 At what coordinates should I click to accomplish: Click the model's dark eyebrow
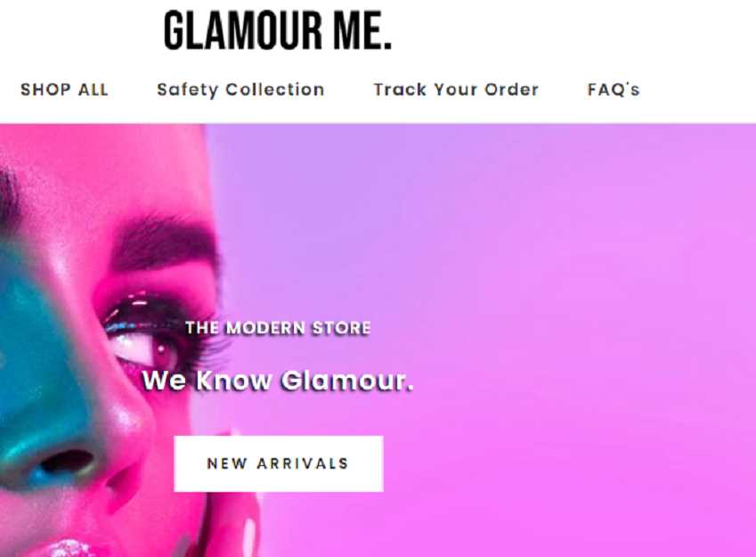tap(164, 244)
